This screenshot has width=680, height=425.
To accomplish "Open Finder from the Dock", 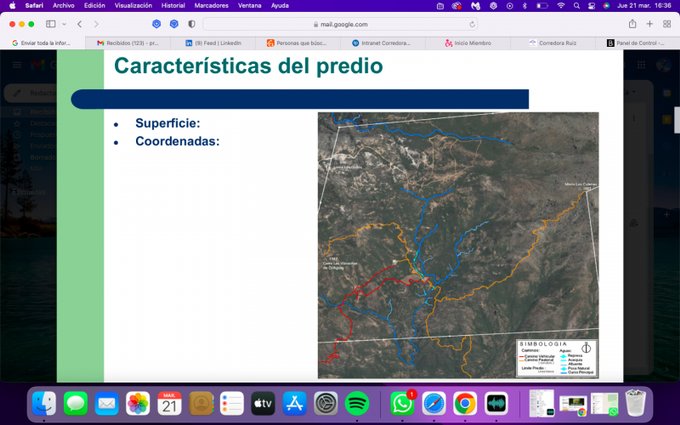I will pyautogui.click(x=44, y=404).
